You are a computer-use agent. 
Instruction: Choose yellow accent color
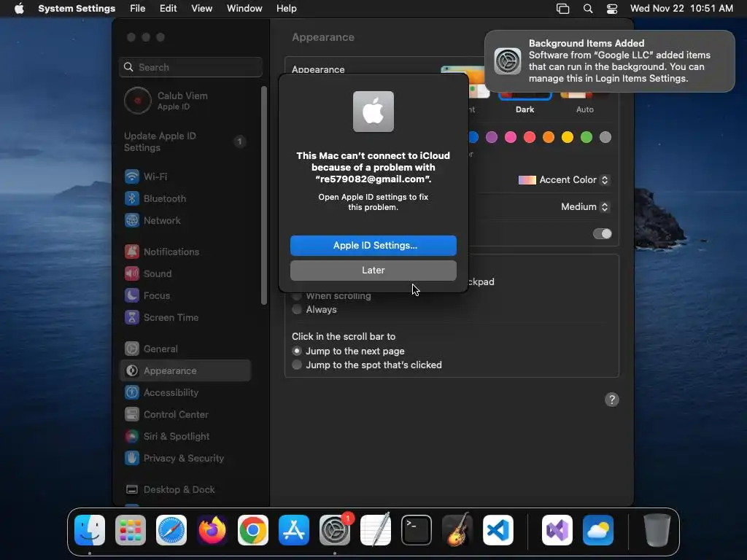568,138
